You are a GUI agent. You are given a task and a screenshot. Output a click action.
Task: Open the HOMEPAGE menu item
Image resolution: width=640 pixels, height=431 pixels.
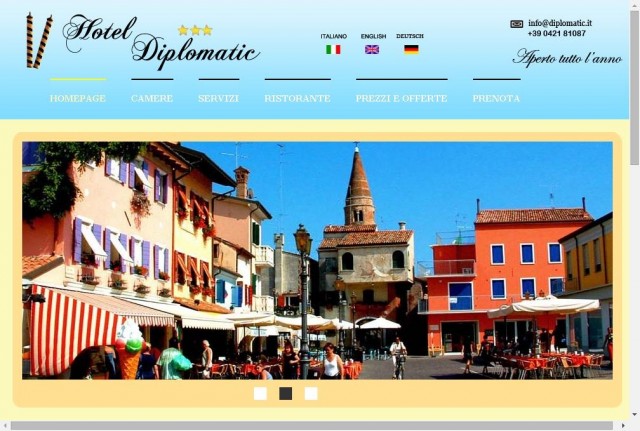(x=78, y=98)
